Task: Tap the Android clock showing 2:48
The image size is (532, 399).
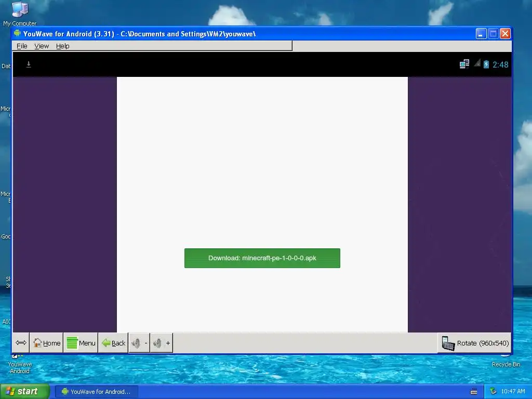Action: pos(500,64)
